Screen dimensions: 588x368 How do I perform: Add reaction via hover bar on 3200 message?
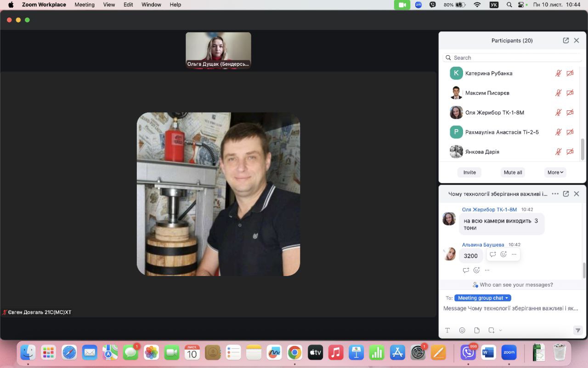(503, 254)
